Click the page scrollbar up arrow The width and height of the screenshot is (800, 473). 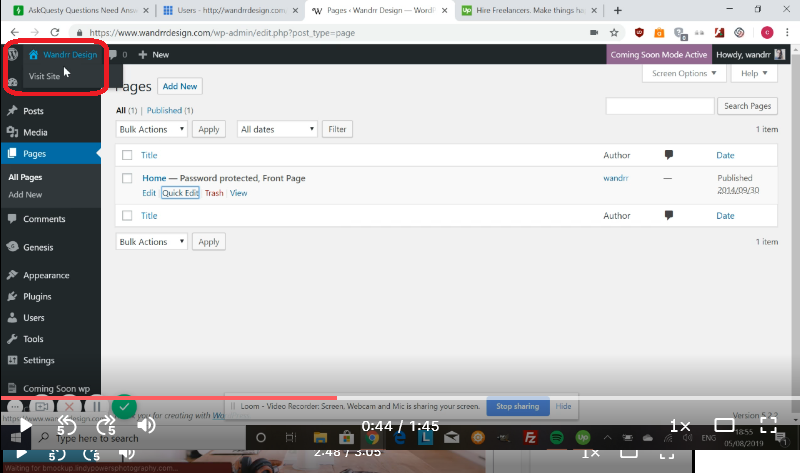795,48
